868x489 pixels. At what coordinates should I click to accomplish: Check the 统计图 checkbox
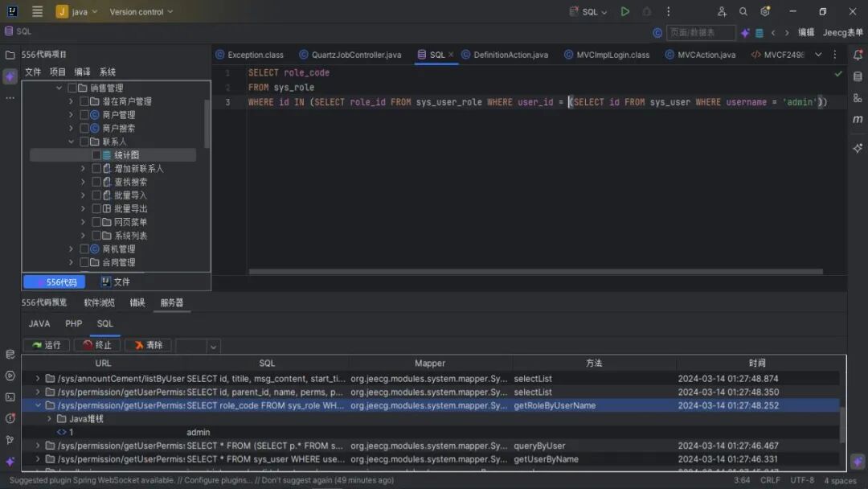(x=96, y=155)
